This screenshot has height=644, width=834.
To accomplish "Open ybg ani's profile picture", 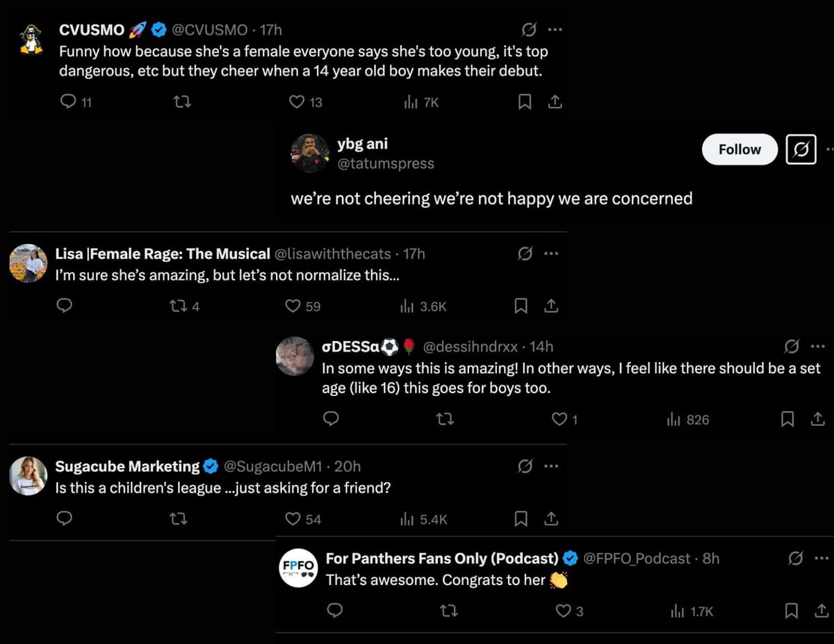I will pyautogui.click(x=310, y=154).
